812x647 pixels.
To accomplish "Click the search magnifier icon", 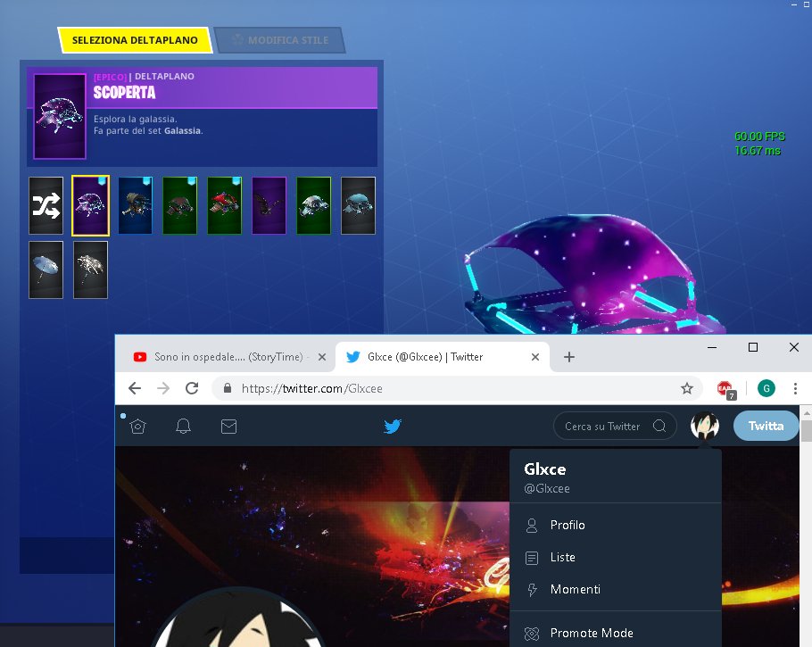I will click(x=659, y=426).
